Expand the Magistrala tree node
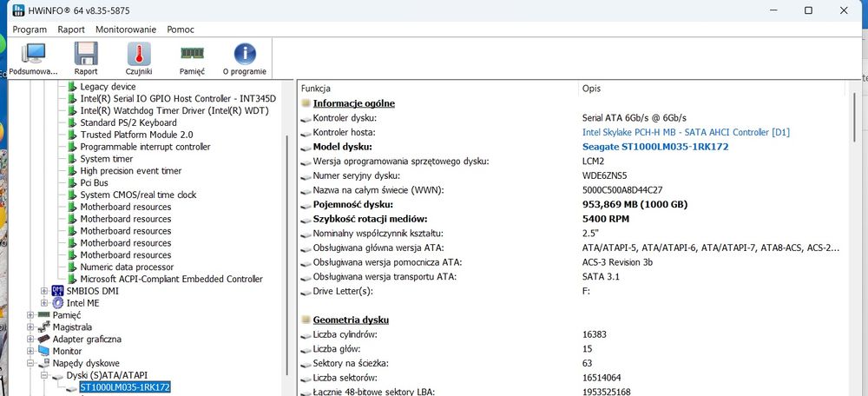 [x=30, y=327]
